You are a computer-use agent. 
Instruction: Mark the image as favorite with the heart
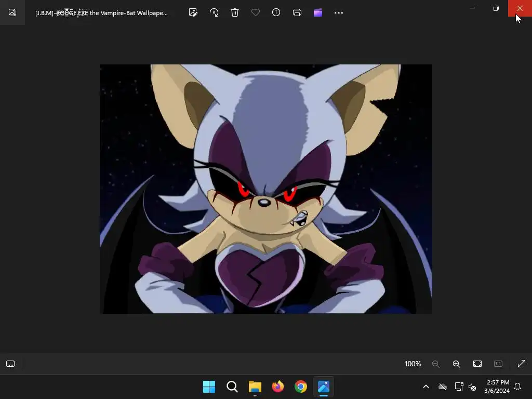point(256,12)
